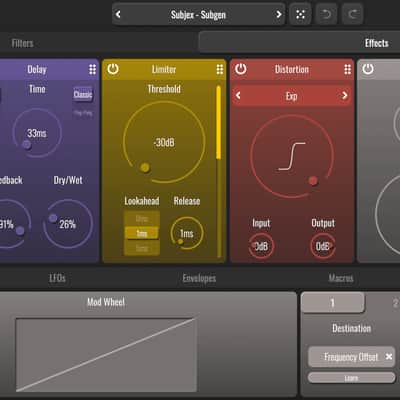Switch to the previous distortion type before Exp
Viewport: 400px width, 400px height.
click(238, 96)
